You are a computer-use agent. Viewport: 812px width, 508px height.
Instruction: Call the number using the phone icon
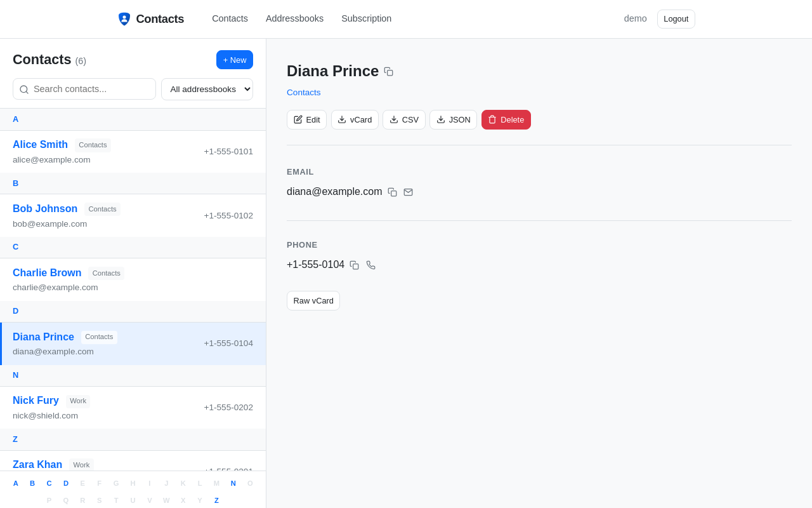point(370,265)
